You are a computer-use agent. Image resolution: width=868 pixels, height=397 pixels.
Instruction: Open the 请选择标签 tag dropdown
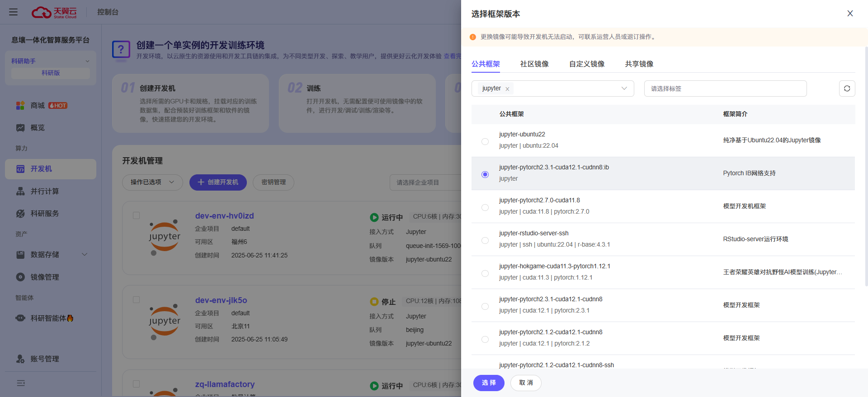[725, 89]
